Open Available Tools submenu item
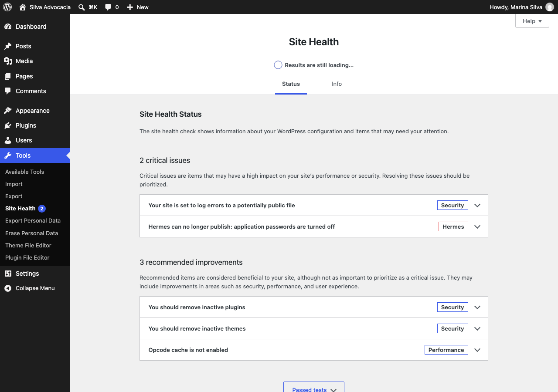This screenshot has width=558, height=392. [x=24, y=172]
